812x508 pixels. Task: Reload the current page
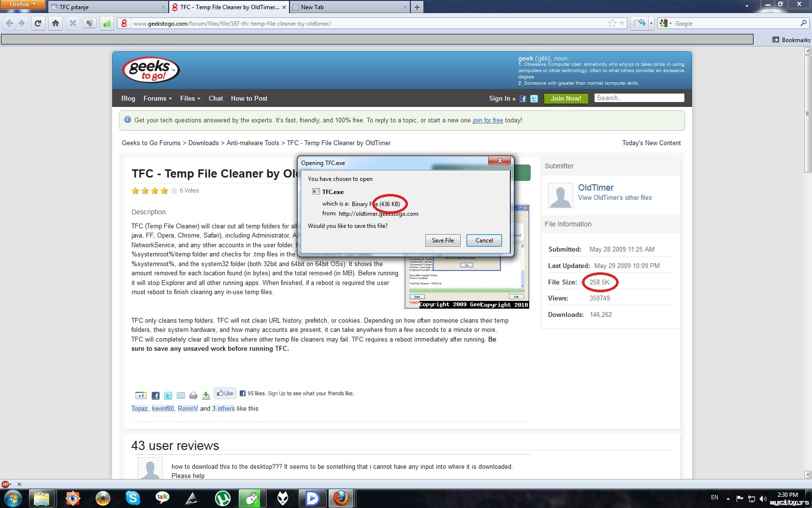click(38, 23)
